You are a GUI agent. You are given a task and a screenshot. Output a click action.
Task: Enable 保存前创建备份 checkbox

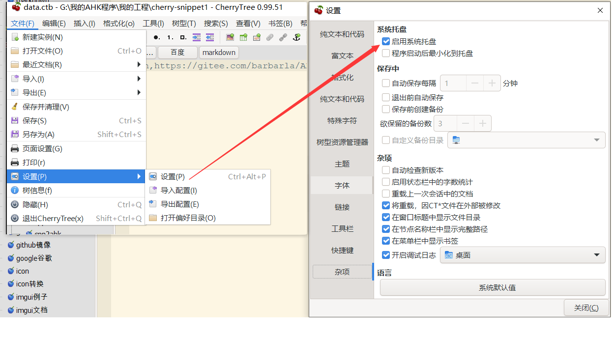386,109
